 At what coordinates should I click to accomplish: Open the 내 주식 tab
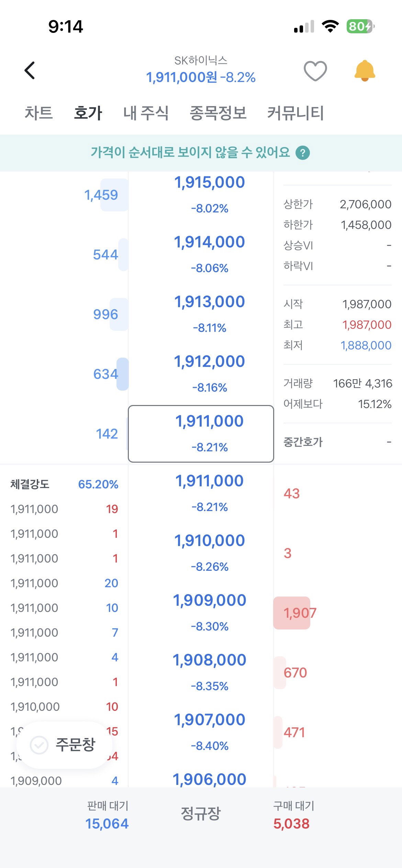(x=146, y=113)
